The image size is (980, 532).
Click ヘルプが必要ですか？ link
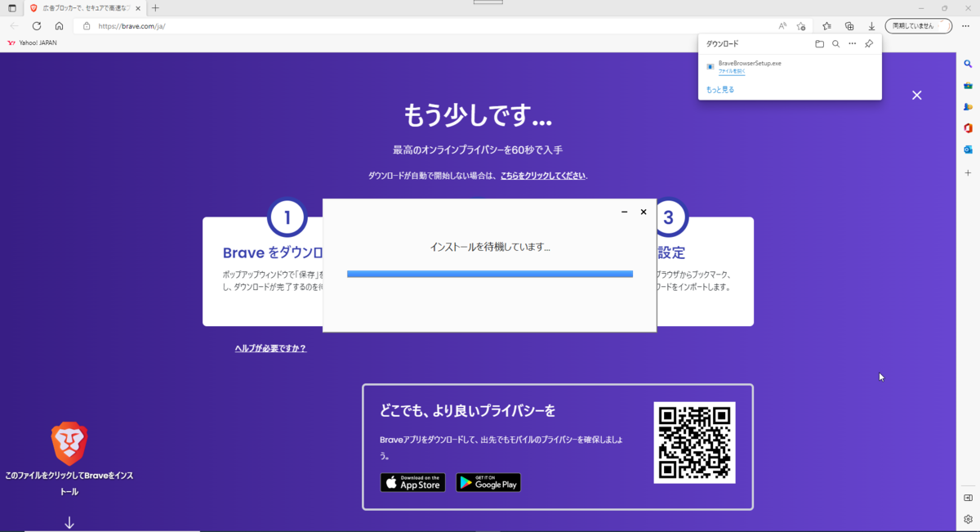270,348
